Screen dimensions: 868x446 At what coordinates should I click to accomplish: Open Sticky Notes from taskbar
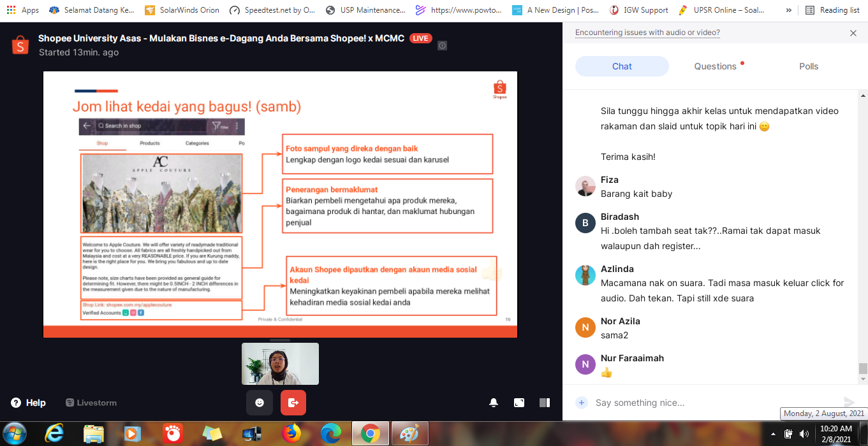211,433
